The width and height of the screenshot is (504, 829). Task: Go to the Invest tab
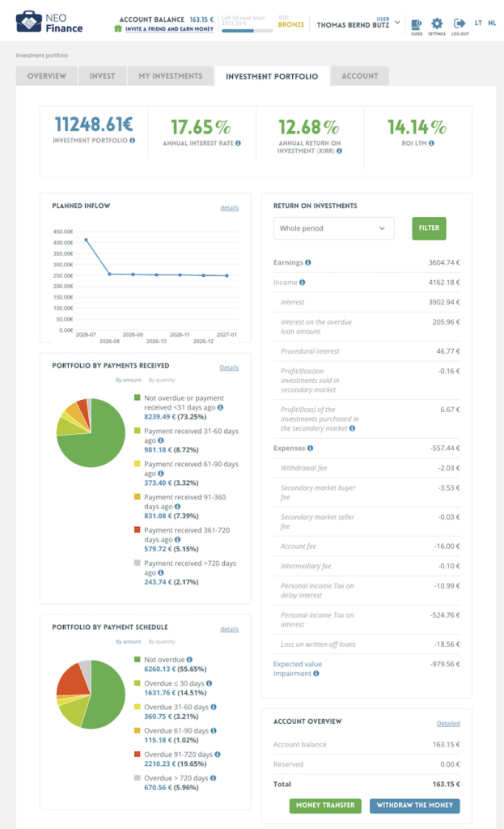pyautogui.click(x=103, y=76)
